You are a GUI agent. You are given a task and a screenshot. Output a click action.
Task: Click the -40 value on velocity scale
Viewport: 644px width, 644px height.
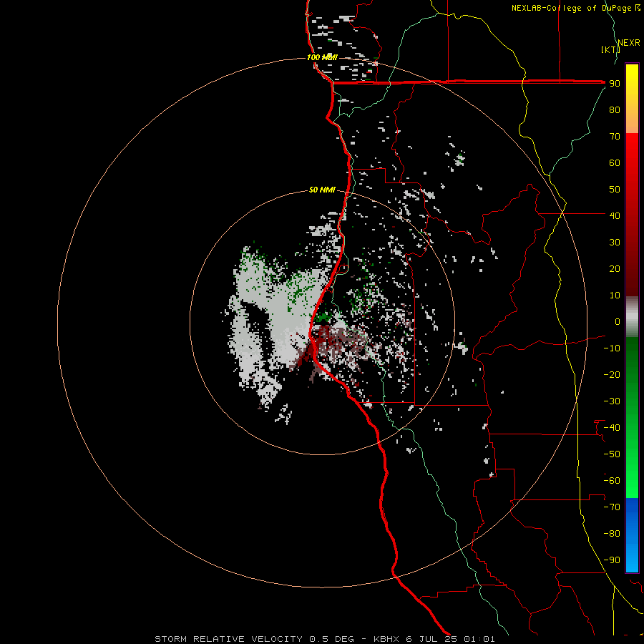click(x=612, y=428)
